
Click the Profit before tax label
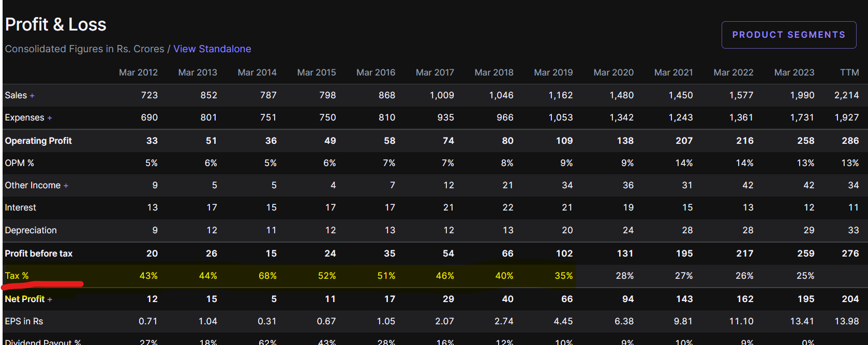tap(39, 253)
